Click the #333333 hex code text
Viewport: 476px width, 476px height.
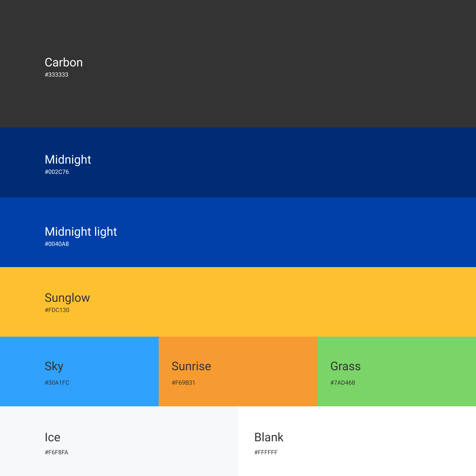coord(57,75)
